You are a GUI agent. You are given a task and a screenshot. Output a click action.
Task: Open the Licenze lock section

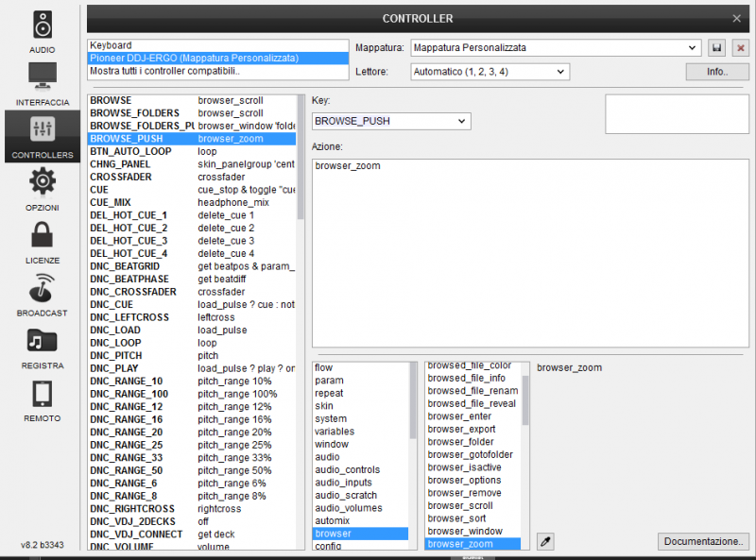coord(43,241)
